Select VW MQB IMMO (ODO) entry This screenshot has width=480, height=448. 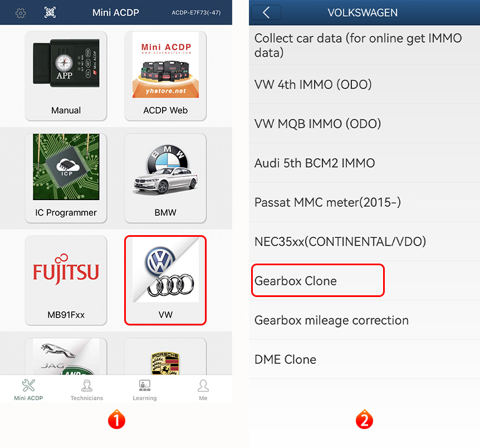(364, 124)
